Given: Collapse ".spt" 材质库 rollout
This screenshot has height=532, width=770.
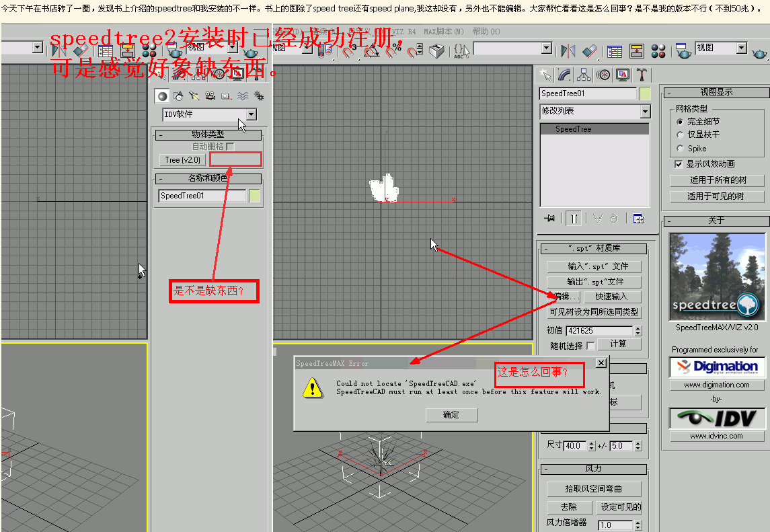Looking at the screenshot, I should [594, 249].
